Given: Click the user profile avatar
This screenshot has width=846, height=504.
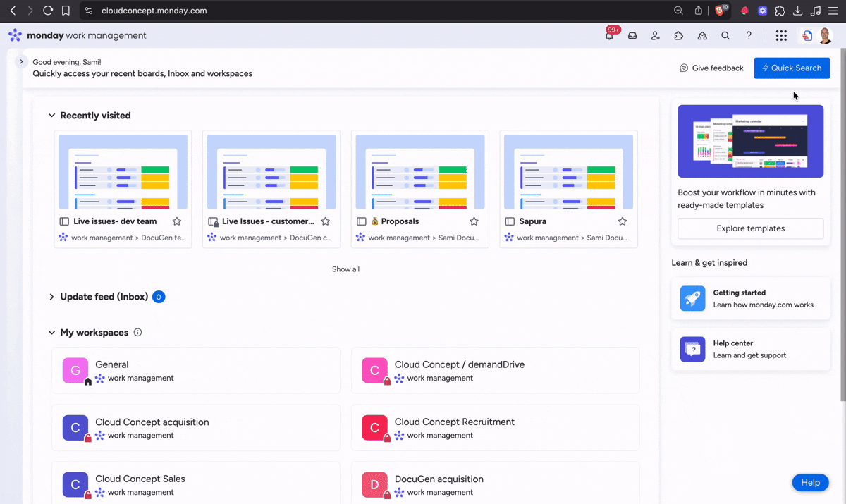Looking at the screenshot, I should pyautogui.click(x=826, y=36).
